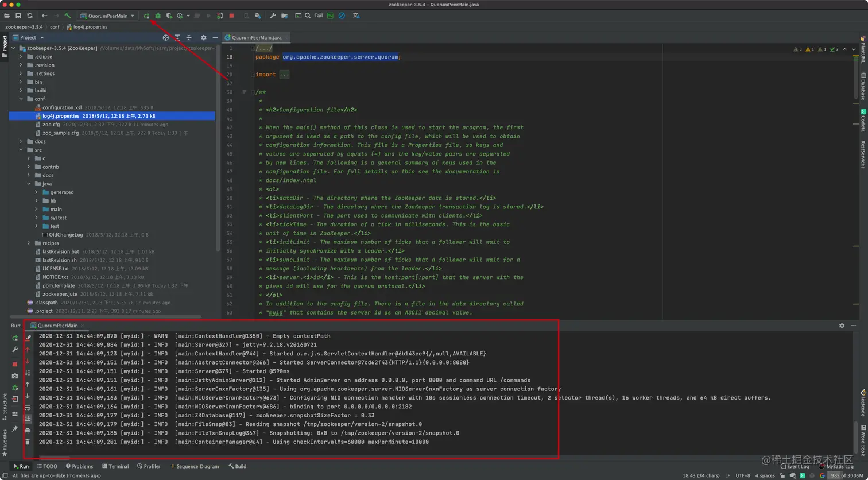The height and width of the screenshot is (480, 868).
Task: Open the Run panel settings gear
Action: pyautogui.click(x=842, y=326)
